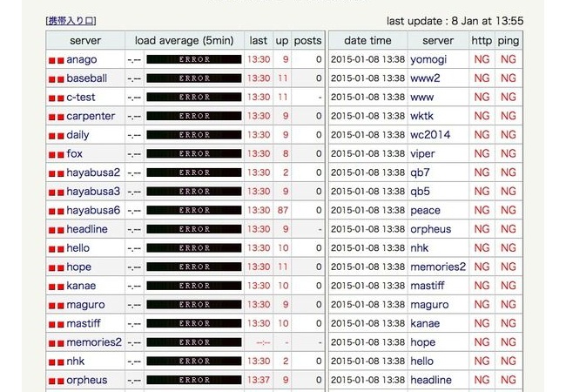Click the http NG status for viper
Viewport: 566px width, 392px height.
pos(482,153)
